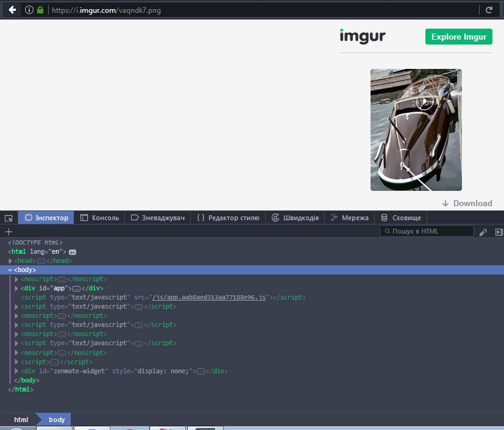
Task: Click the ellipsis badge inside the head element
Action: tap(41, 261)
